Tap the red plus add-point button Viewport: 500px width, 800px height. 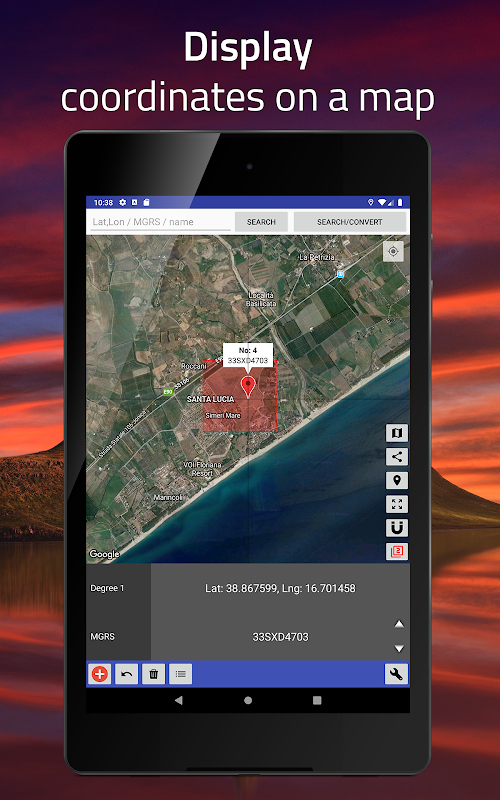point(99,674)
